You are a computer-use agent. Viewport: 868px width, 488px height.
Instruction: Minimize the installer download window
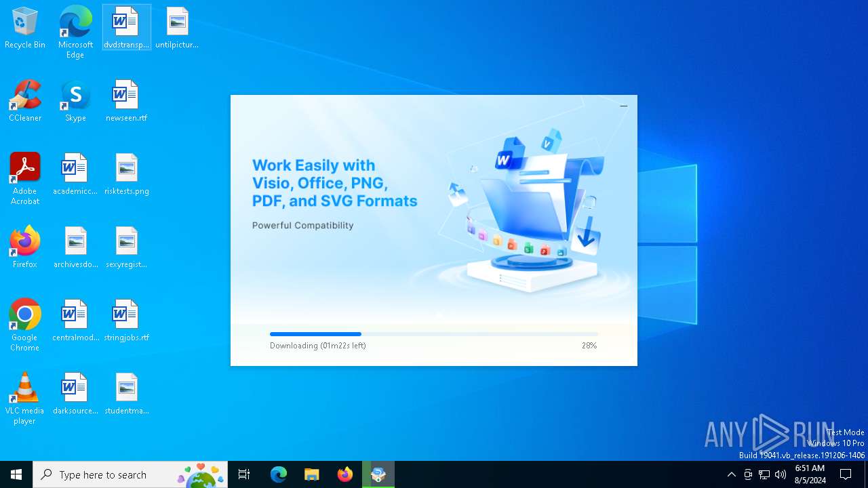pos(624,106)
